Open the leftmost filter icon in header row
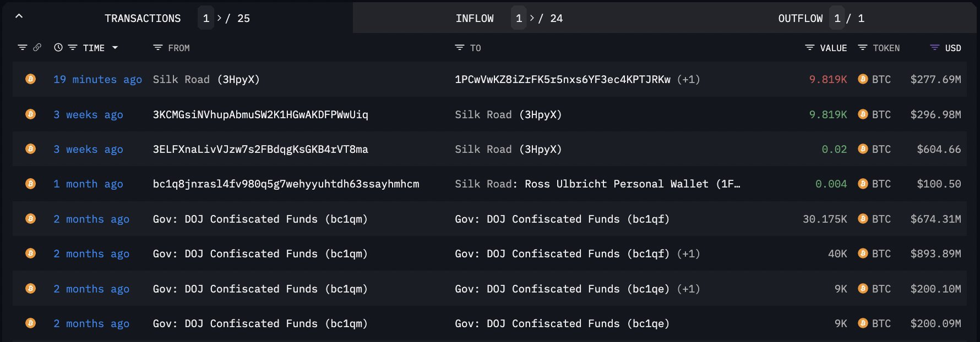 [x=22, y=47]
